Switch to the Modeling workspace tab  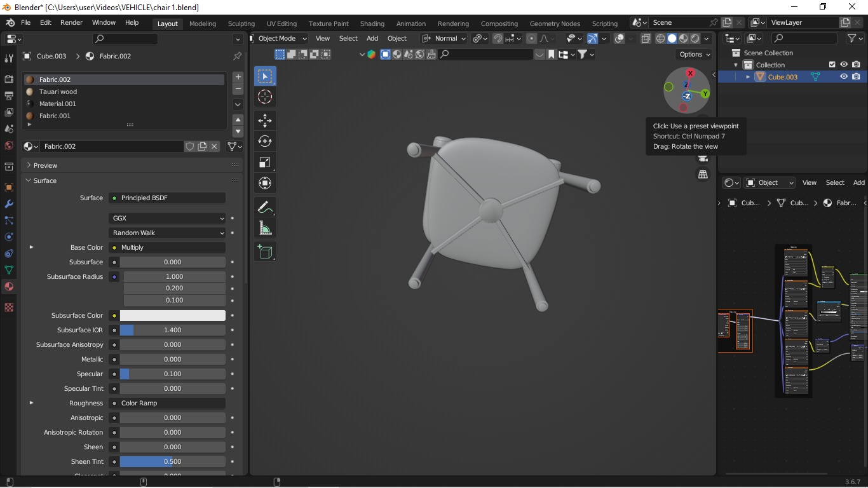pos(203,24)
